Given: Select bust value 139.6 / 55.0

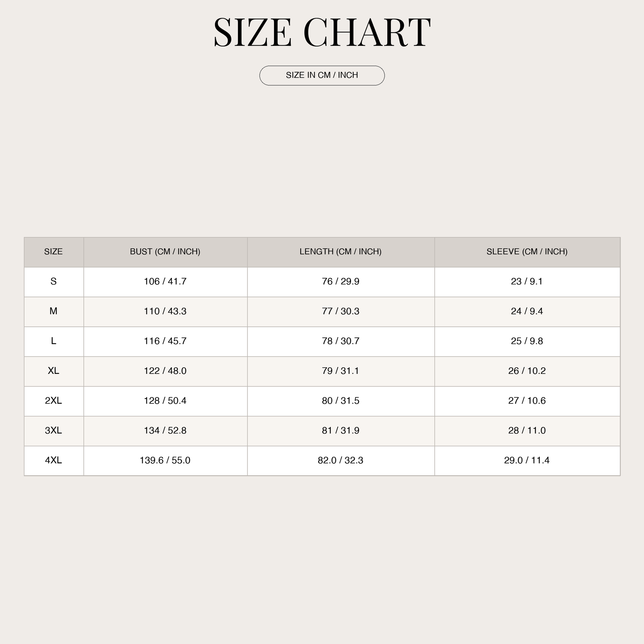Looking at the screenshot, I should point(165,460).
